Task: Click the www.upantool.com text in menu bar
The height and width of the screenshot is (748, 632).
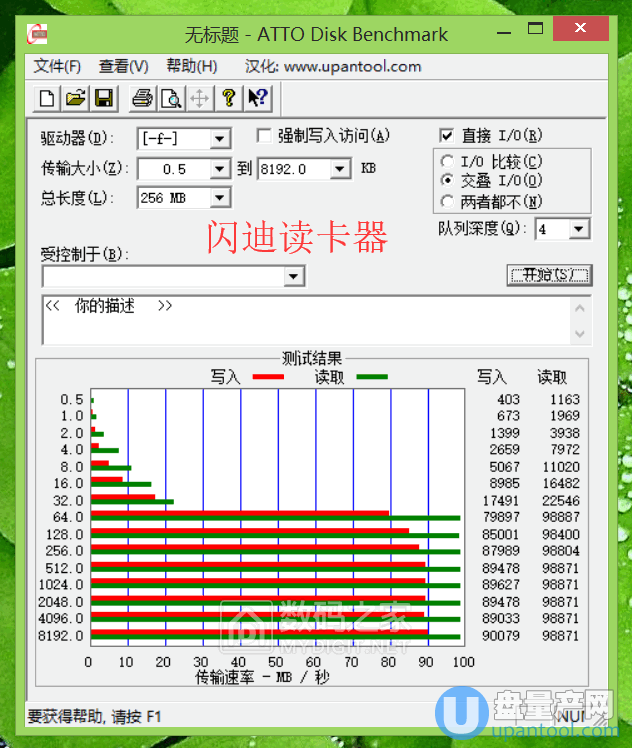Action: click(352, 67)
